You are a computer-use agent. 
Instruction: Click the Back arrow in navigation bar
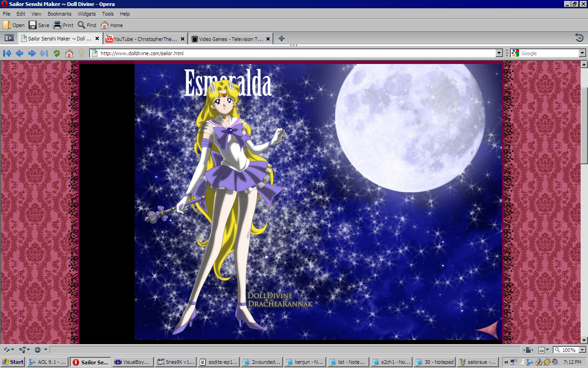tap(19, 53)
